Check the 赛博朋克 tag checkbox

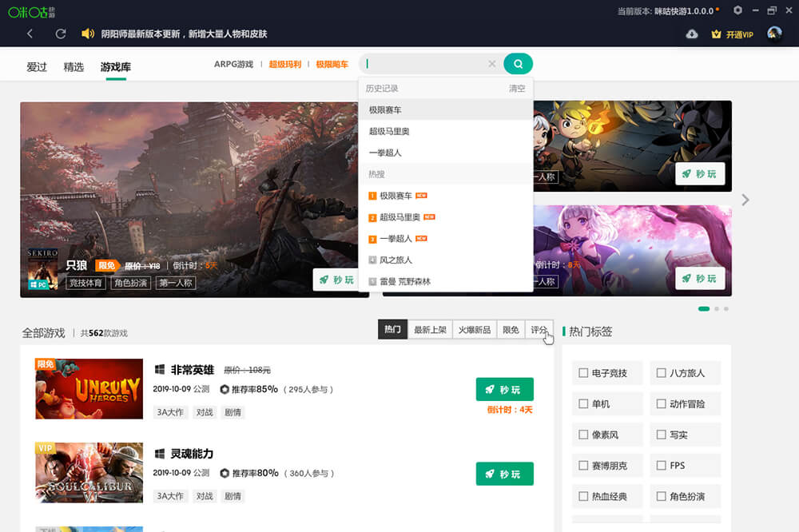coord(582,465)
